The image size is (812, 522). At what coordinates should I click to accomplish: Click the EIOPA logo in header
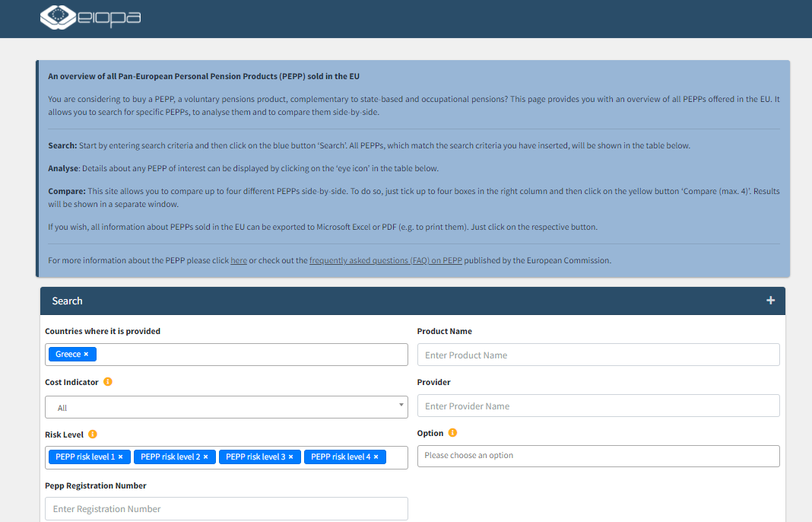coord(90,18)
